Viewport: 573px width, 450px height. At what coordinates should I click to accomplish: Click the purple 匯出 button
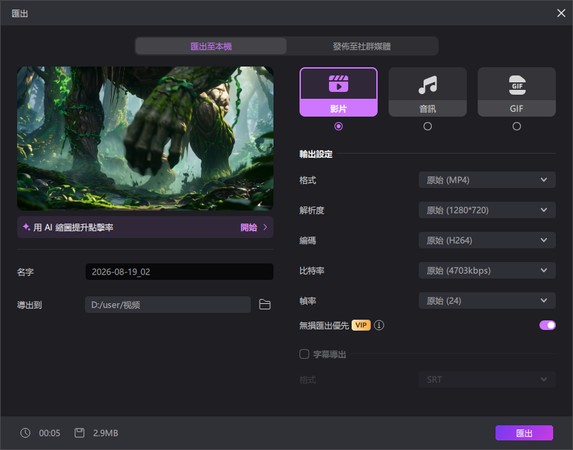(x=524, y=433)
